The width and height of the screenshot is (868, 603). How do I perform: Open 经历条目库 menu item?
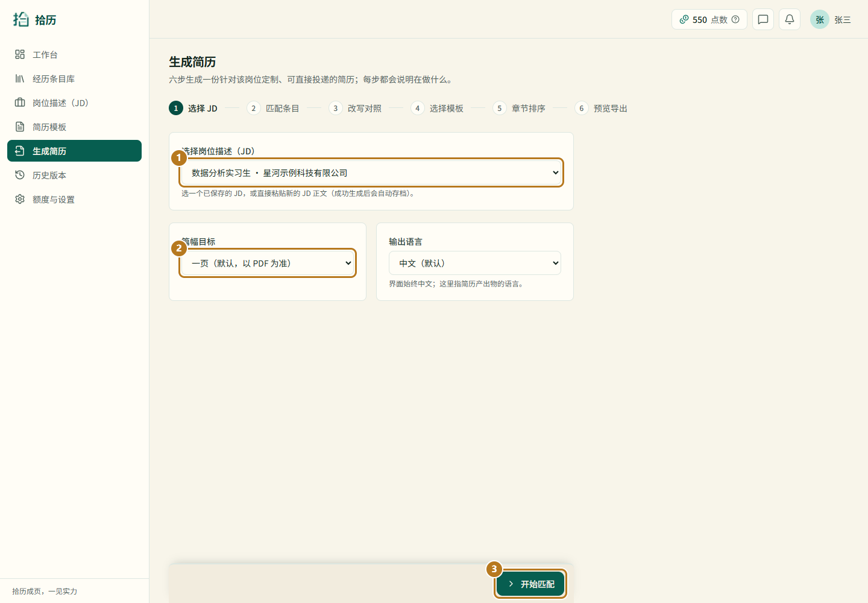pyautogui.click(x=74, y=78)
